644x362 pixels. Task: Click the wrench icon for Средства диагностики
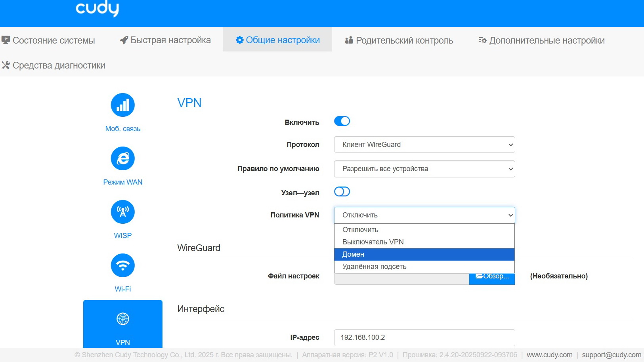[x=6, y=65]
